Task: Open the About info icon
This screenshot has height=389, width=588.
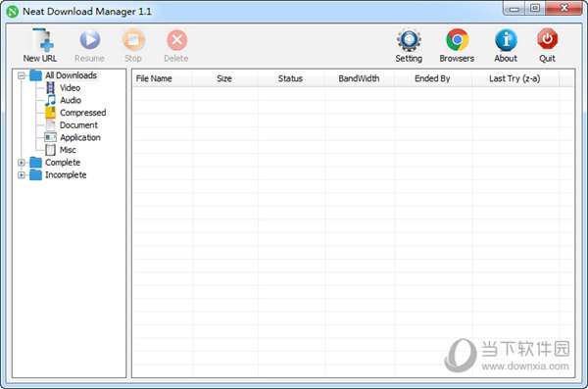Action: coord(506,40)
